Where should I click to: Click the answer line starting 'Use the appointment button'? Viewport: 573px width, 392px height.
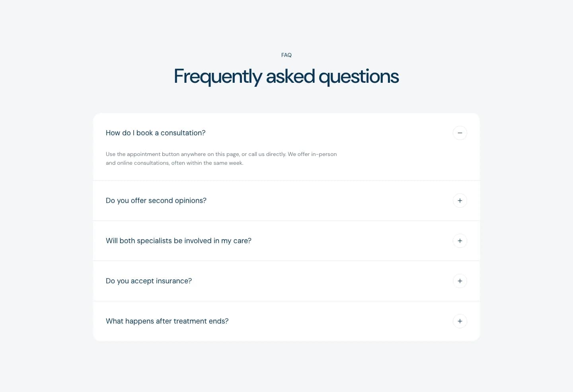coord(221,154)
